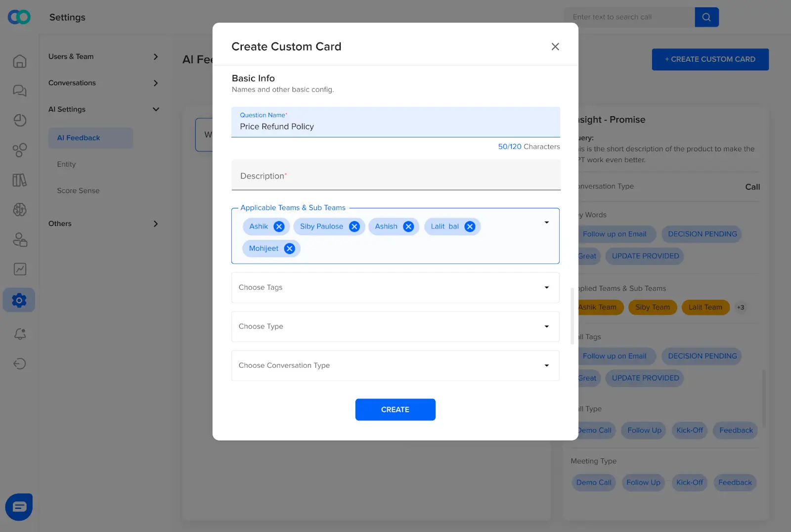Open the Conversations chat icon in sidebar
The width and height of the screenshot is (791, 532).
19,90
